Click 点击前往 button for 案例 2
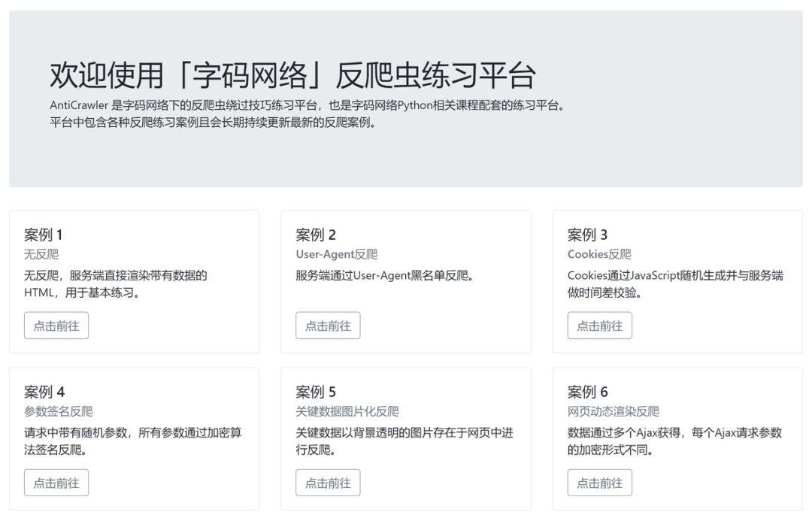 [x=328, y=325]
